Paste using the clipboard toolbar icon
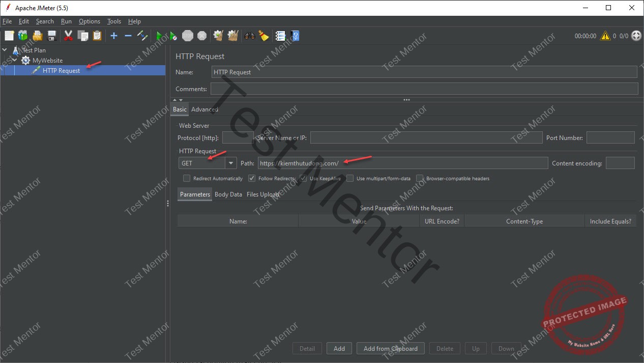This screenshot has width=644, height=363. (x=97, y=36)
